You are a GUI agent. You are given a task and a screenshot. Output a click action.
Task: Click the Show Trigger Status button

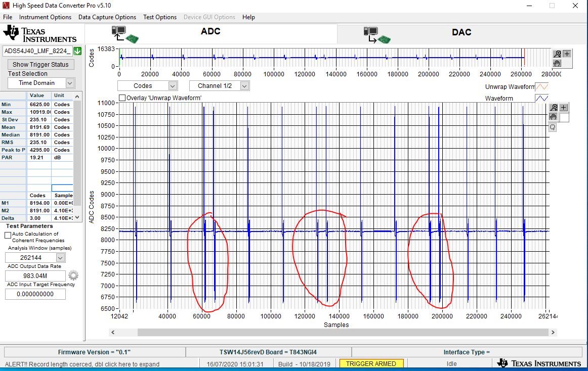pyautogui.click(x=40, y=65)
